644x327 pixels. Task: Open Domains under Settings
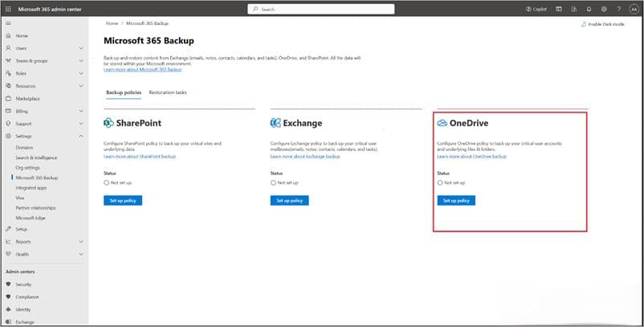24,148
